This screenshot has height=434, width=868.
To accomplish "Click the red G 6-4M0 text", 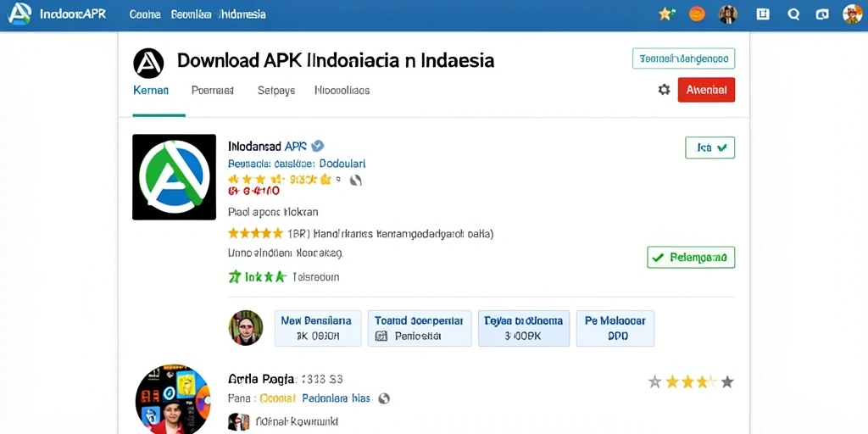I will click(x=253, y=192).
